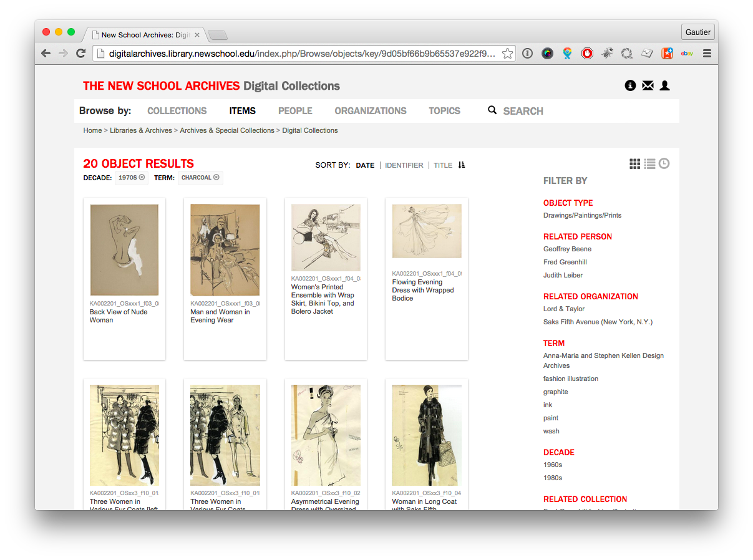The image size is (753, 560).
Task: Filter by related person Geoffrey Beene
Action: pos(568,249)
